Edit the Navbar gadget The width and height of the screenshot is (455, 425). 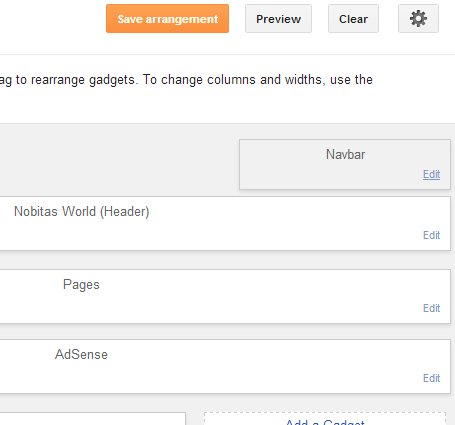click(431, 174)
